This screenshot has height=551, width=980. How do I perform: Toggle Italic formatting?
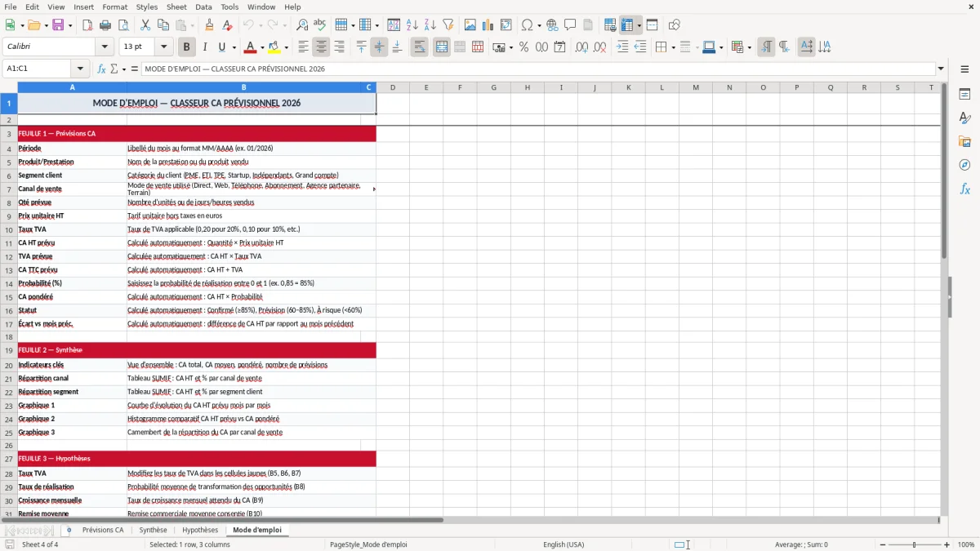click(204, 47)
